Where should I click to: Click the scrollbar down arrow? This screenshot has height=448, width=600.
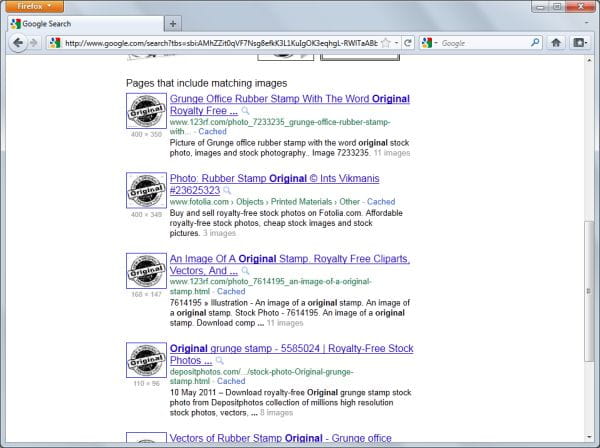[589, 437]
